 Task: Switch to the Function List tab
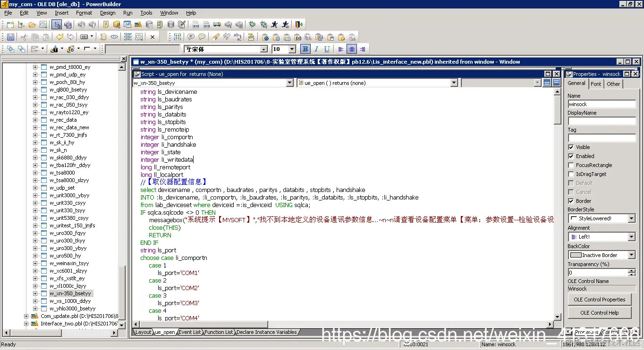pyautogui.click(x=218, y=332)
